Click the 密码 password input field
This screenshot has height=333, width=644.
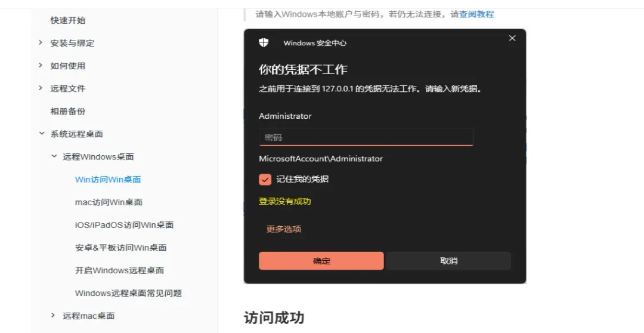[366, 137]
